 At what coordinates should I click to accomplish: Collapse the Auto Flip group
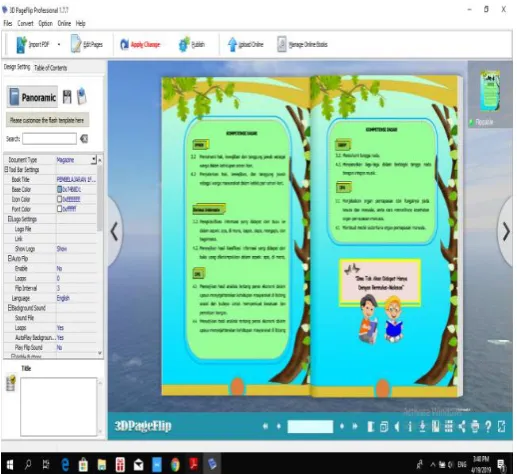pos(10,258)
